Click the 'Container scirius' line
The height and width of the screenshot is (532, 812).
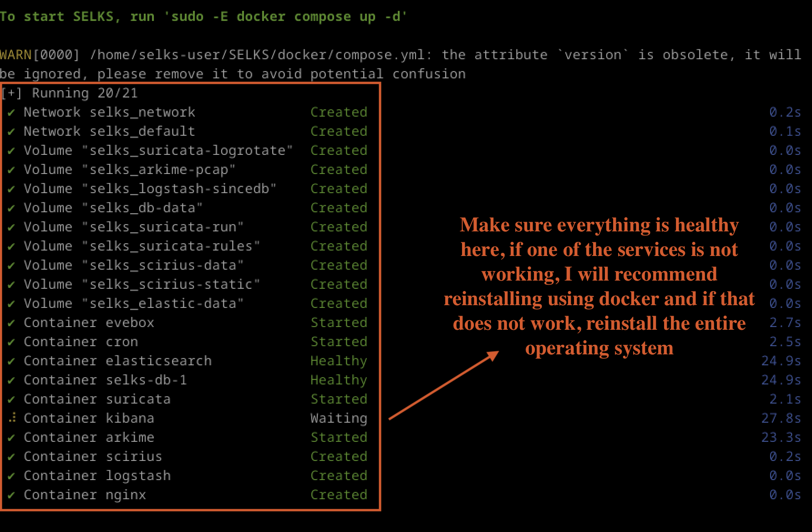coord(93,457)
